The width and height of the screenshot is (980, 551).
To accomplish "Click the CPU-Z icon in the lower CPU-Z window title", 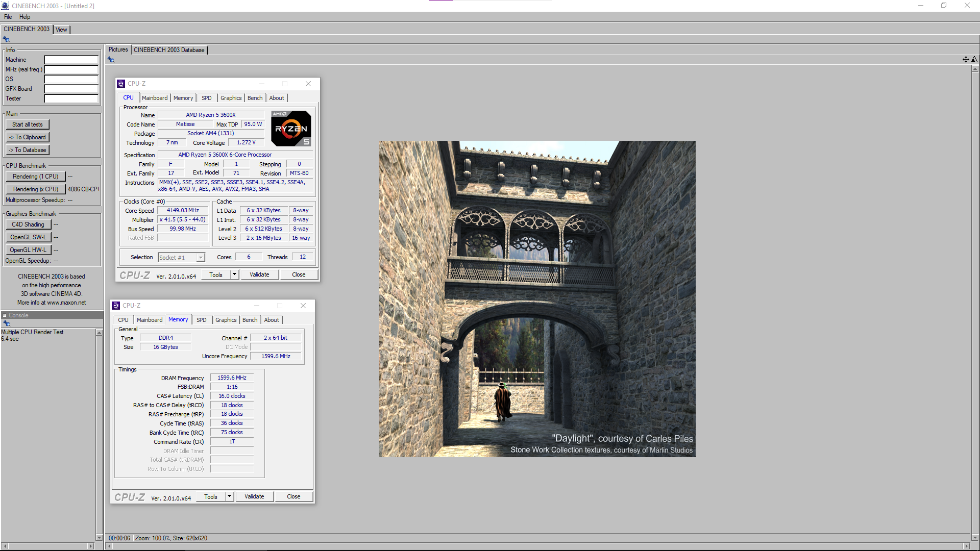I will click(116, 306).
